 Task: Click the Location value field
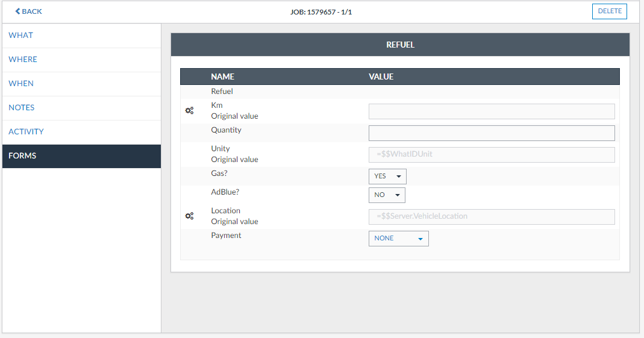tap(491, 217)
